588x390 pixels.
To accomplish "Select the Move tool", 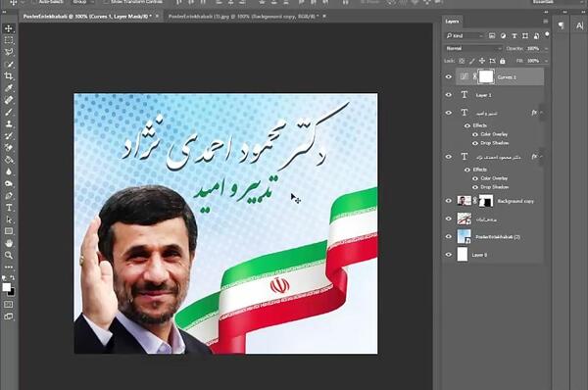I will point(9,28).
